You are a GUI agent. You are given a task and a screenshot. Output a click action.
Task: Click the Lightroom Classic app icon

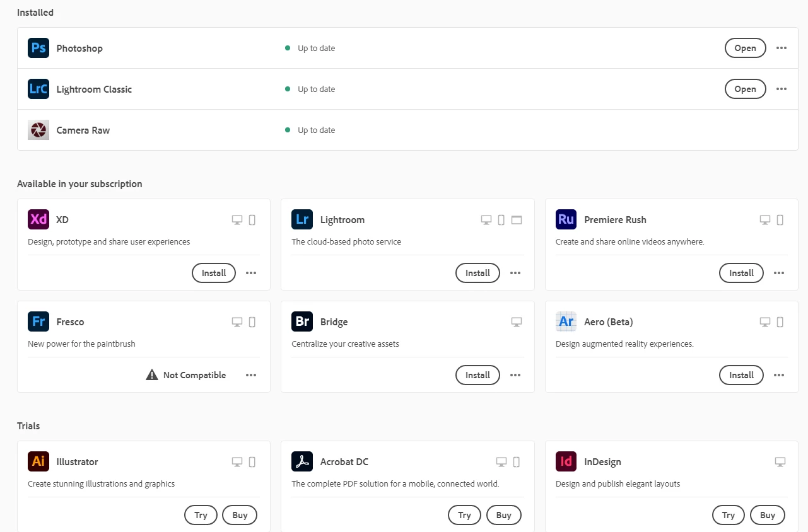click(38, 89)
